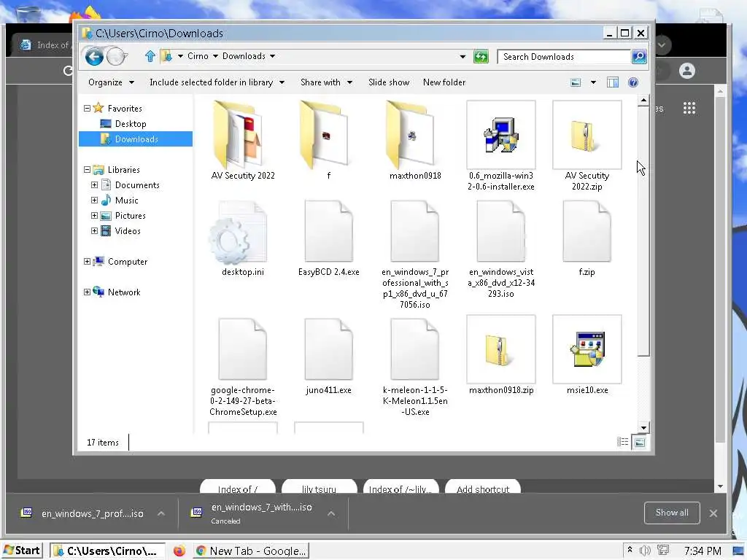Open Include selected folder in library menu

[x=217, y=82]
